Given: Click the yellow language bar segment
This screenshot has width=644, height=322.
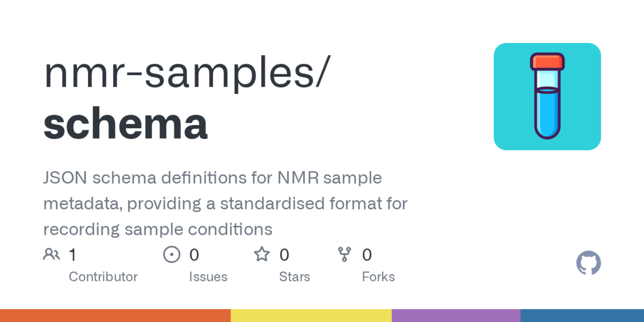Looking at the screenshot, I should click(311, 316).
